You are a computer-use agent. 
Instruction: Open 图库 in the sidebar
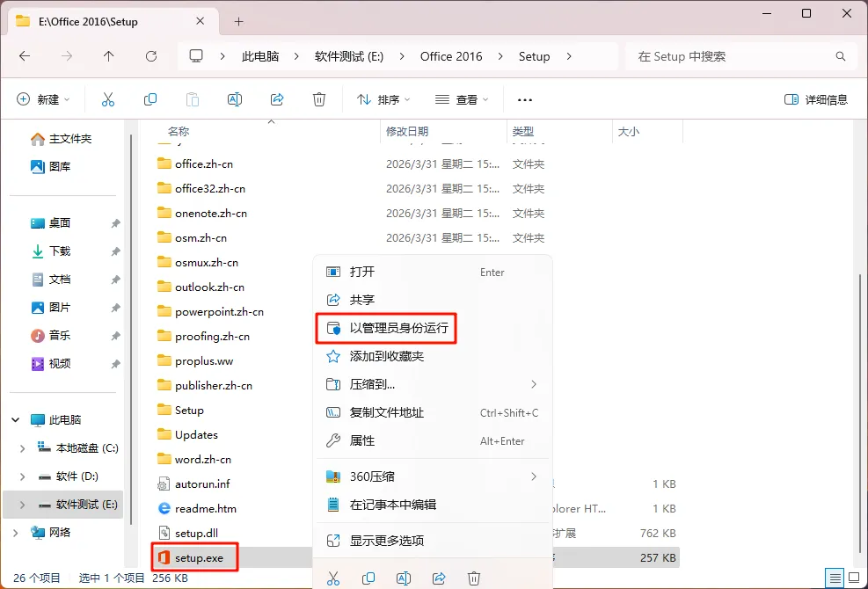(x=52, y=166)
